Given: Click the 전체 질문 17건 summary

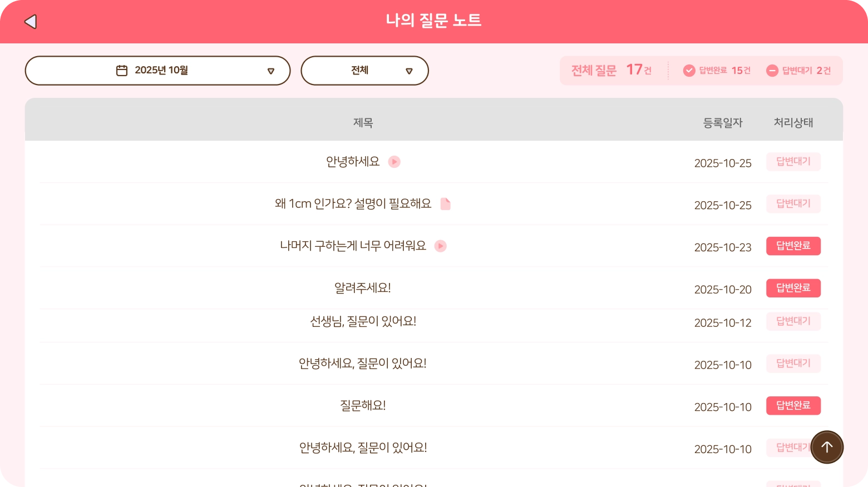Looking at the screenshot, I should [x=611, y=71].
